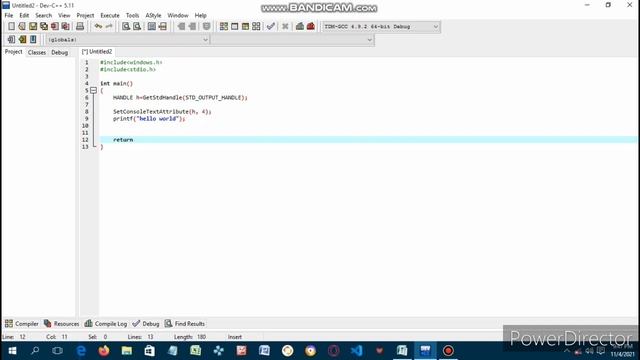The width and height of the screenshot is (640, 360).
Task: Switch to the Classes side tab
Action: pos(37,52)
